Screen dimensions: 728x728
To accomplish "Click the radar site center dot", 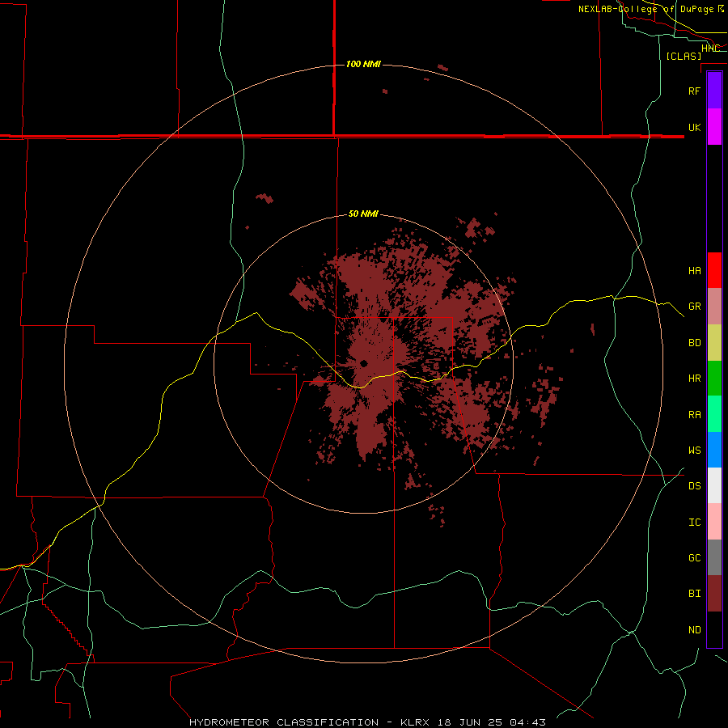I will pos(363,363).
